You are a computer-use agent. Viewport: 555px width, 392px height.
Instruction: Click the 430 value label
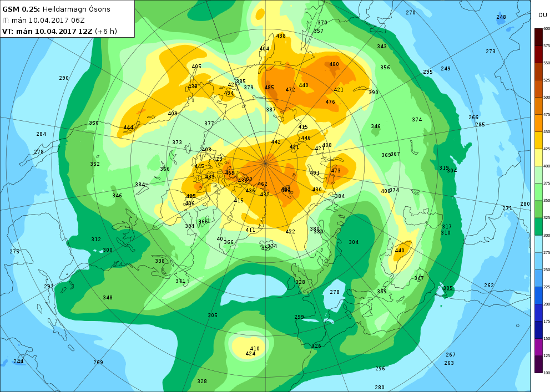tap(317, 190)
